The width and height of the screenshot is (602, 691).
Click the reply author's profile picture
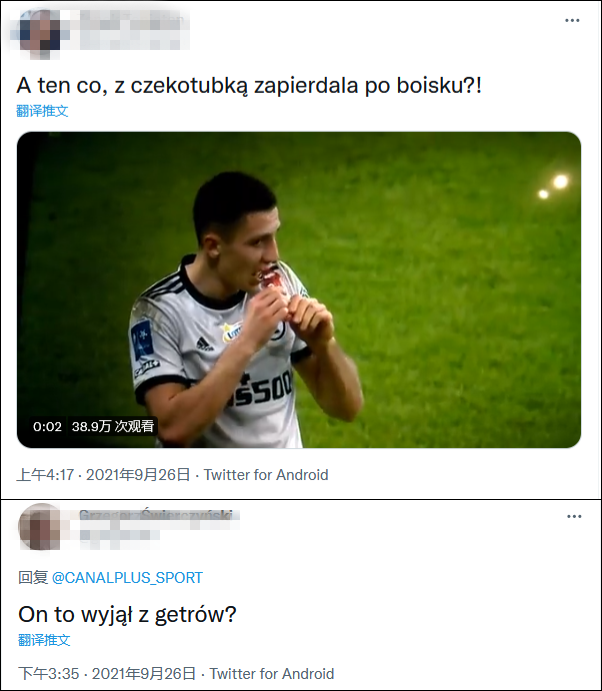click(41, 527)
